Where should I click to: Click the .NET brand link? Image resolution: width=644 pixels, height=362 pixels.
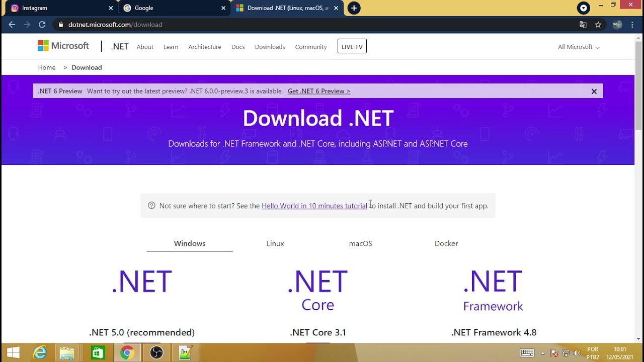coord(120,47)
